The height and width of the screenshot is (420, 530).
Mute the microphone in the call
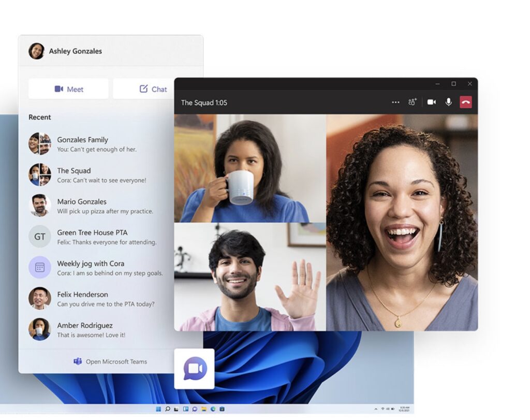(449, 102)
